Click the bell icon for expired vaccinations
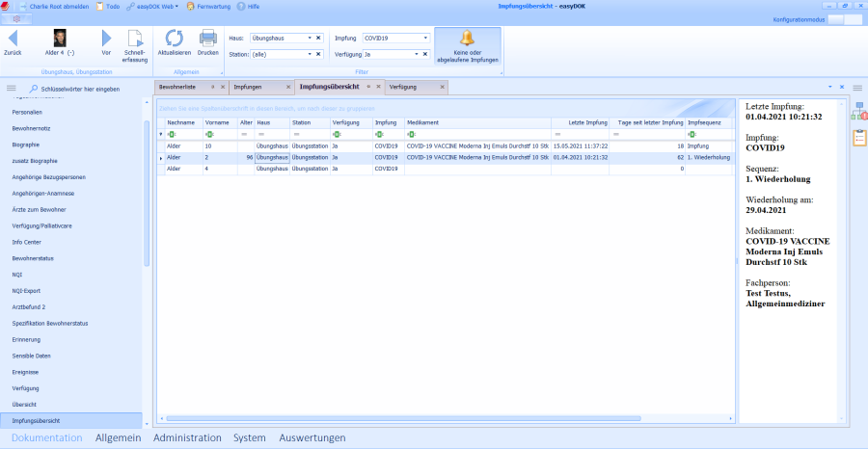 (467, 38)
